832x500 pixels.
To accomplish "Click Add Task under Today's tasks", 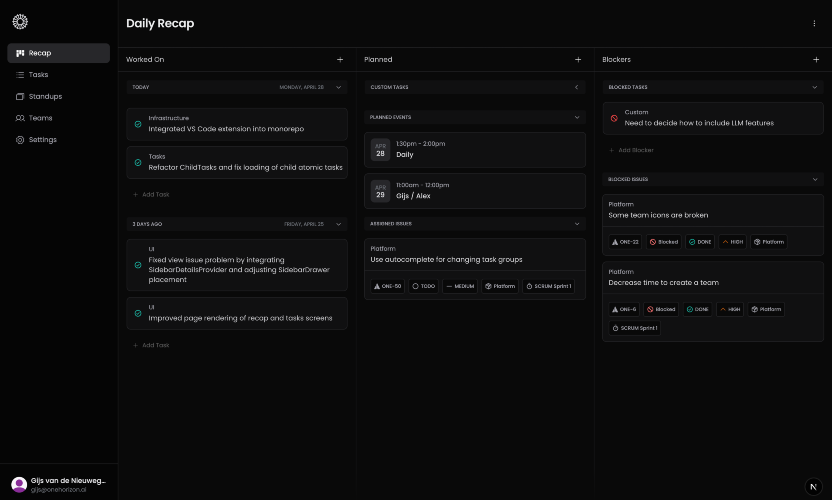I will pyautogui.click(x=155, y=194).
